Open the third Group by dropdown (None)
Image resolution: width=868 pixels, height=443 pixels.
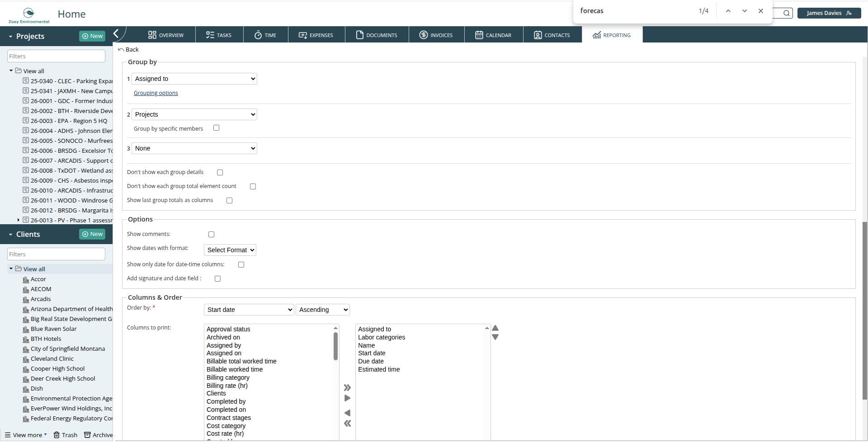[x=194, y=148]
